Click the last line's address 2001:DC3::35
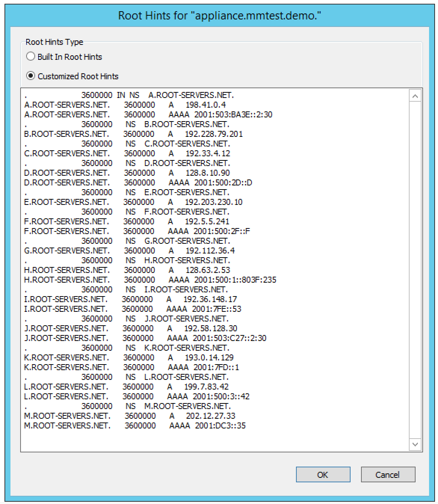Image resolution: width=438 pixels, height=504 pixels. coord(220,426)
